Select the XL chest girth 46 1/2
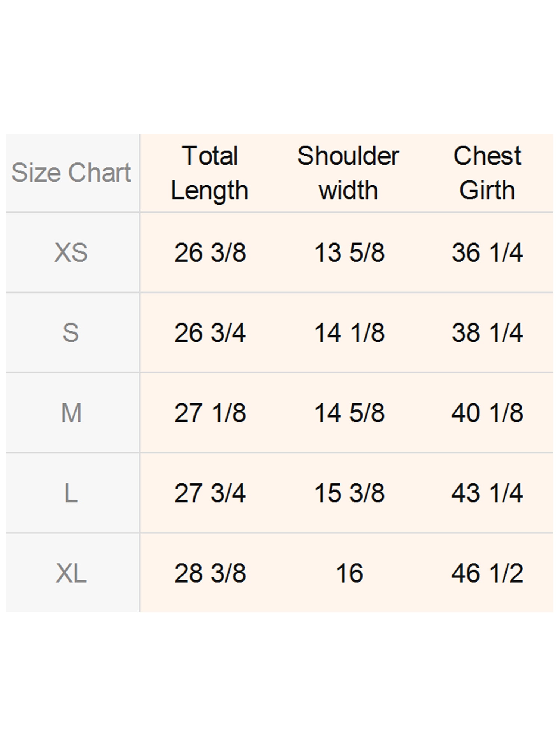 click(x=487, y=573)
